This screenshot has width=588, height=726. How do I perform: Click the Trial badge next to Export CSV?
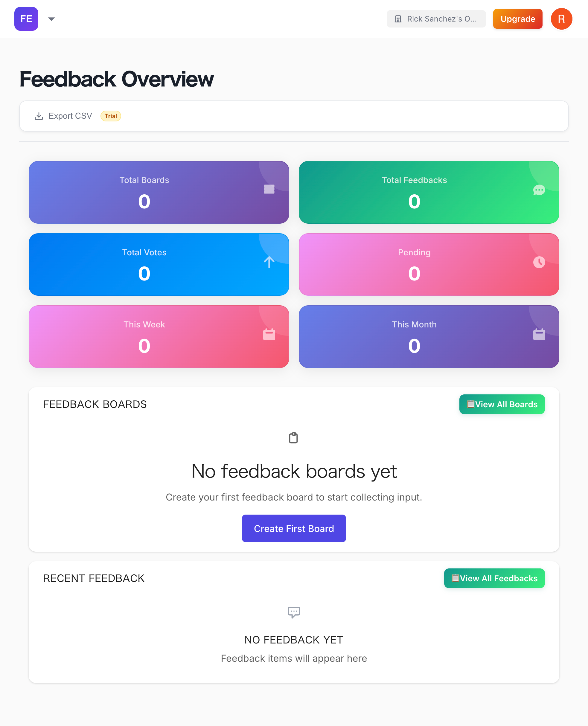click(x=111, y=116)
